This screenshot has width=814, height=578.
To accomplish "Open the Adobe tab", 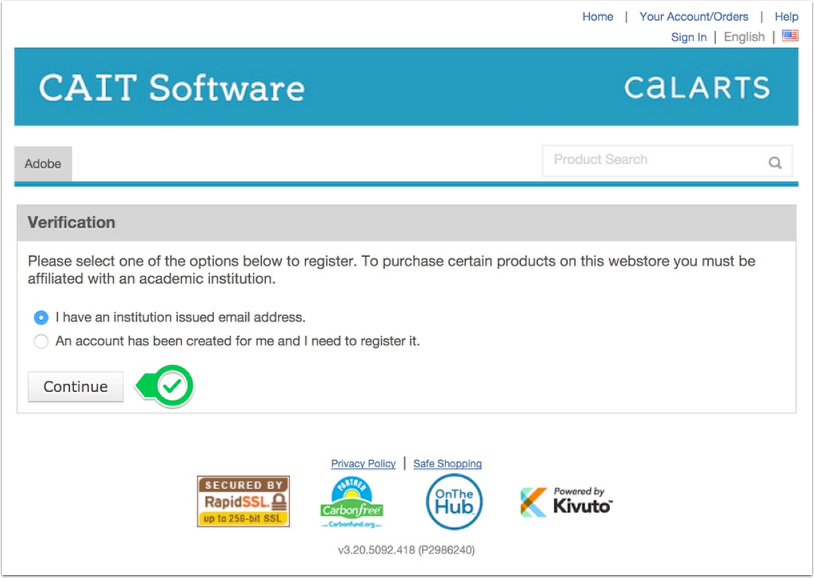I will pos(43,164).
